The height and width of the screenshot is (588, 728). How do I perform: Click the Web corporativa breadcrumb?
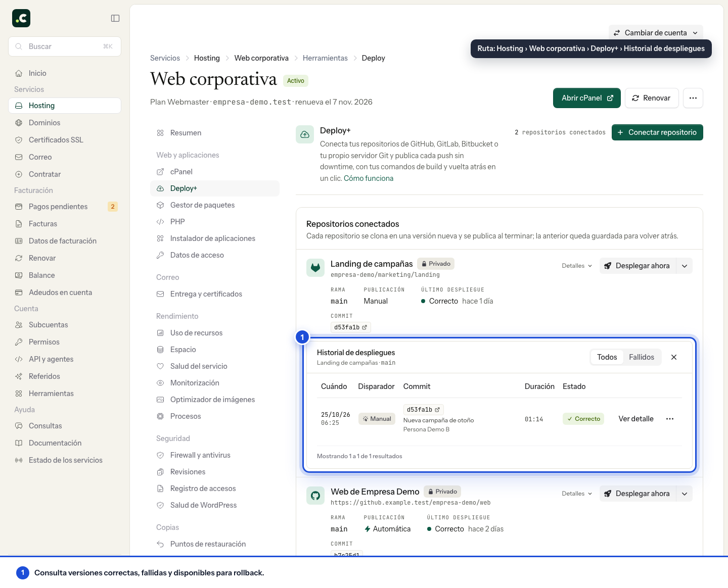point(261,58)
